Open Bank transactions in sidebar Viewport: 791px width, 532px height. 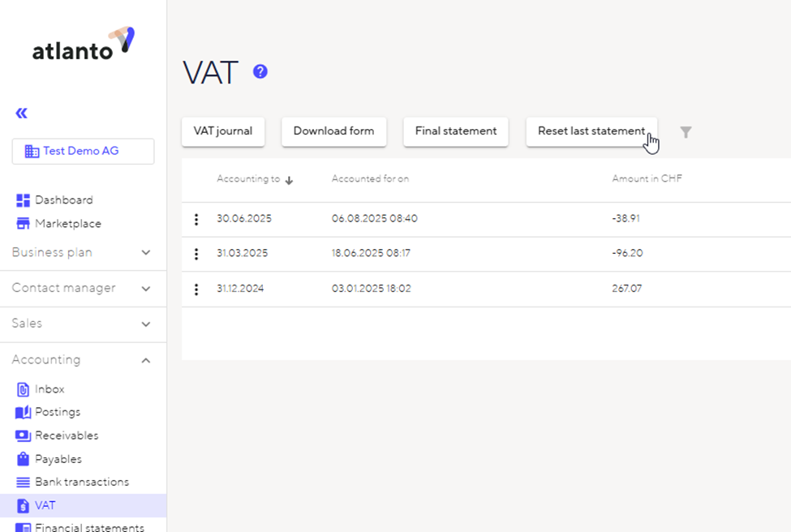(x=81, y=482)
